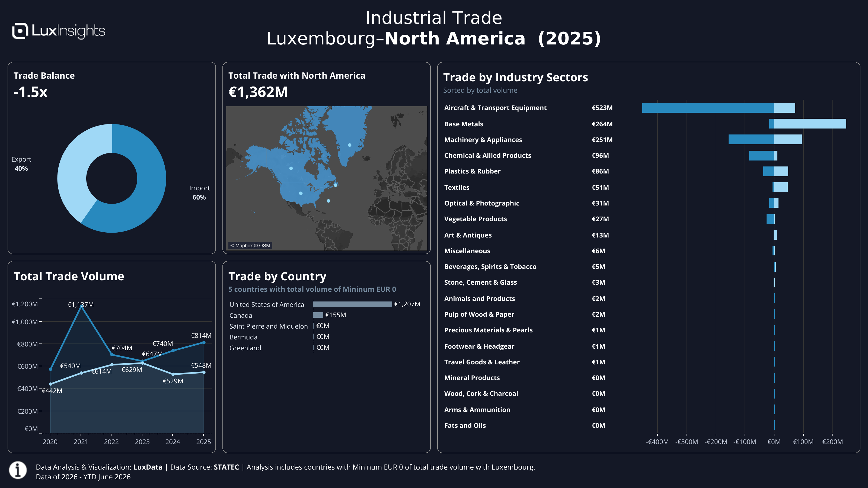Screen dimensions: 868x488
Task: Click the United States dot on the map
Action: (301, 193)
